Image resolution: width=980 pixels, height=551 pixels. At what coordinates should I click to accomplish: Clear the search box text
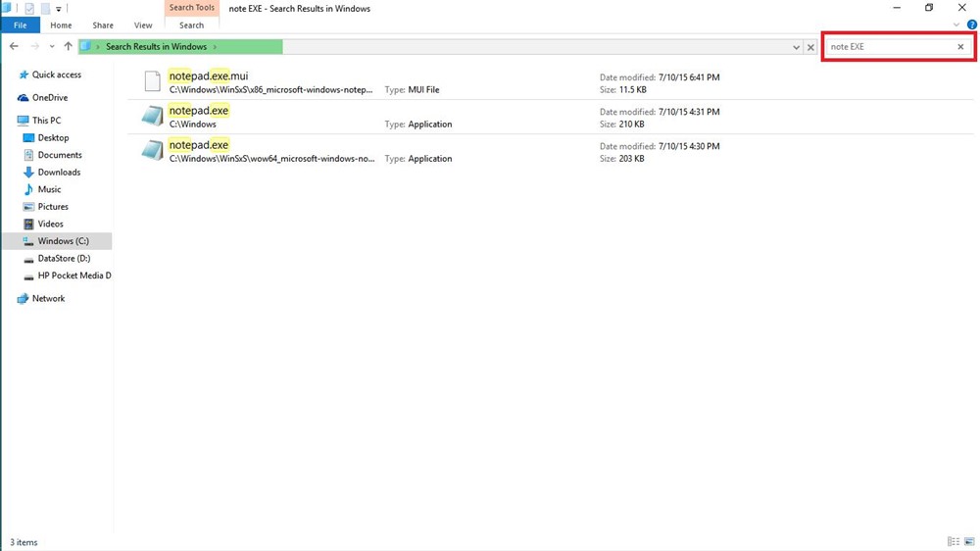click(960, 47)
